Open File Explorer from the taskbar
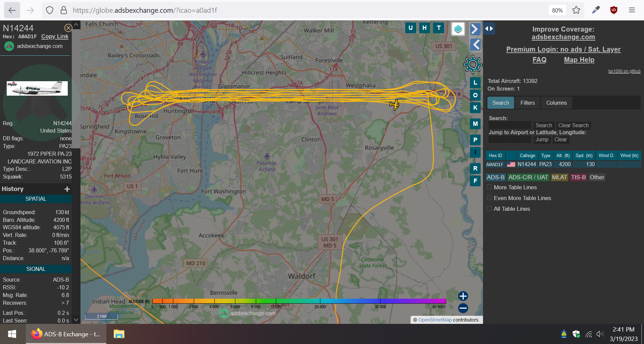644x344 pixels. (119, 334)
